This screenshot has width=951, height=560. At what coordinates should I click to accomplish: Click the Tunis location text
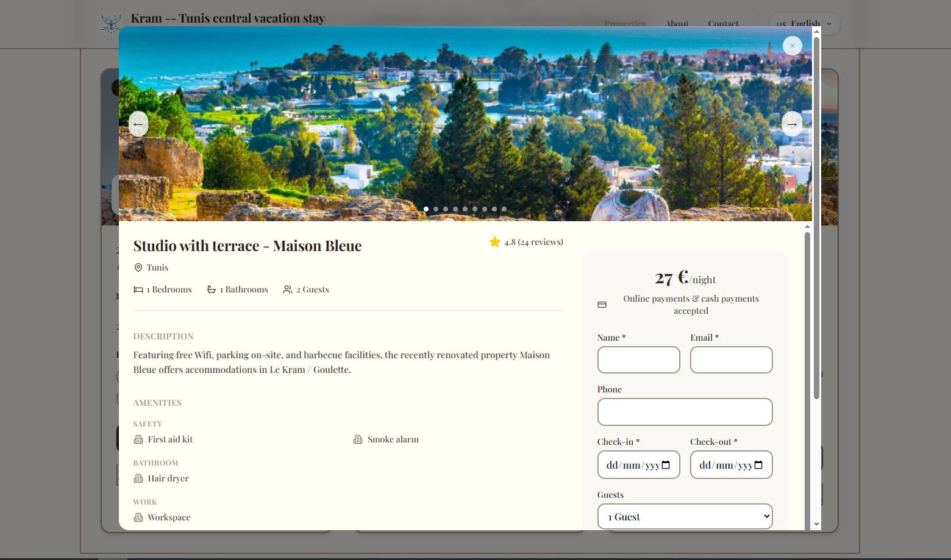click(x=157, y=268)
